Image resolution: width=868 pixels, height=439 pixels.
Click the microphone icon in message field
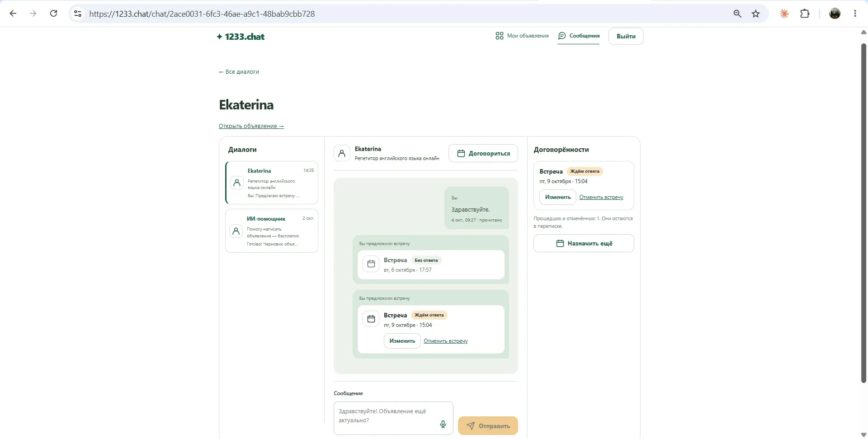click(x=443, y=424)
